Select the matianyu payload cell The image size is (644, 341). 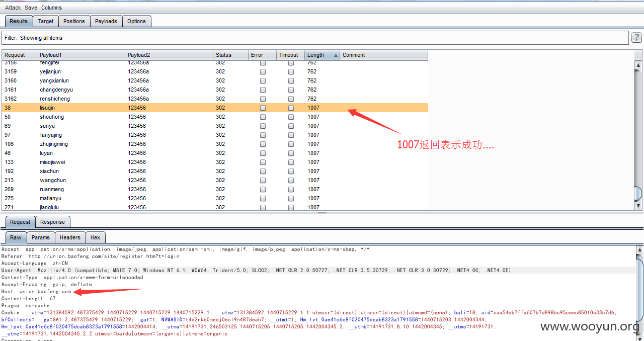(81, 198)
